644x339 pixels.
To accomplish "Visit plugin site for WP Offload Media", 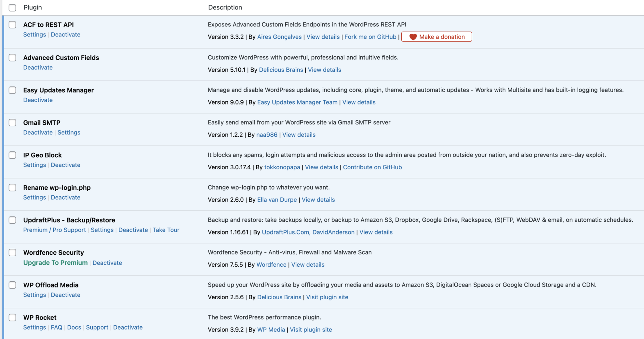I will [327, 297].
